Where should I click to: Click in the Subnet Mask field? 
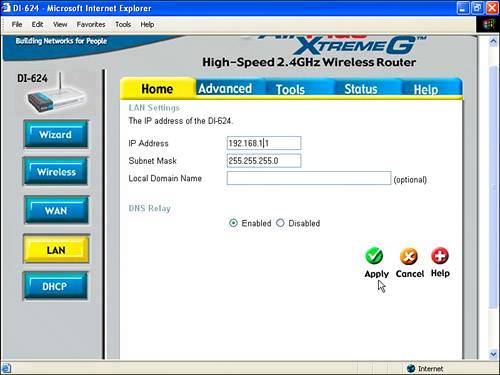264,161
